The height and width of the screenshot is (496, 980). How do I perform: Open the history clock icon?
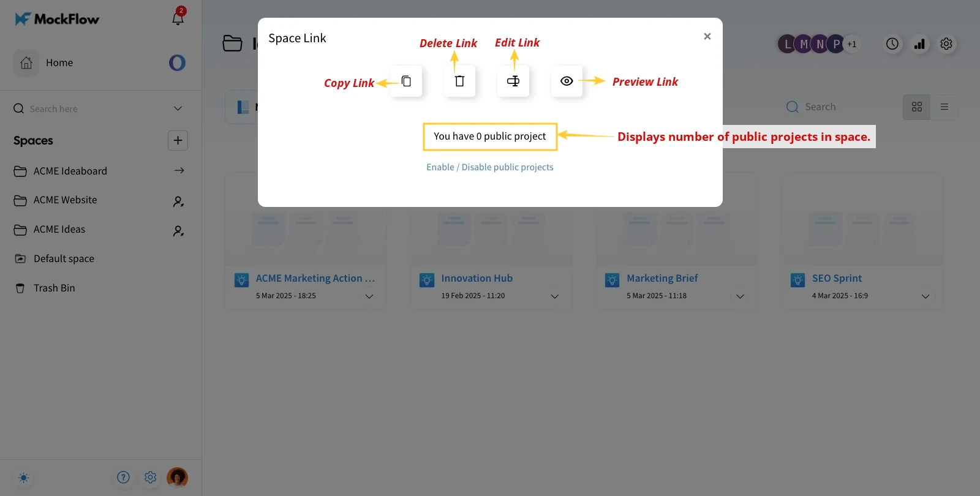tap(892, 44)
